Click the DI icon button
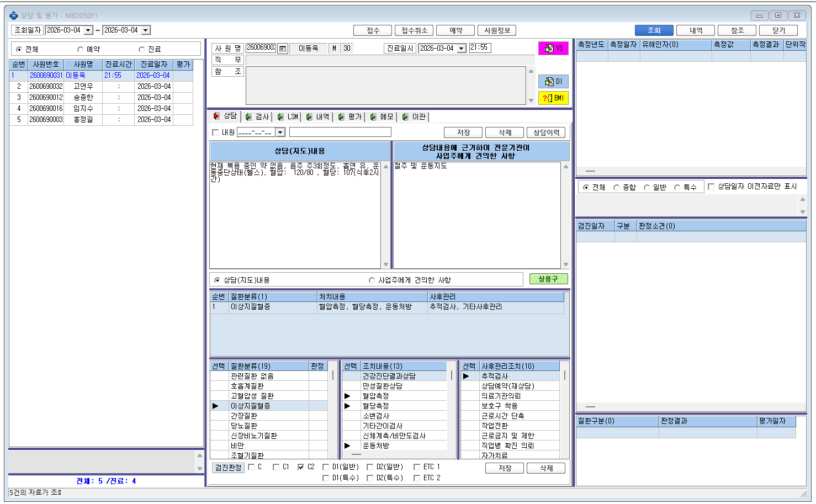The height and width of the screenshot is (504, 816). pyautogui.click(x=553, y=81)
